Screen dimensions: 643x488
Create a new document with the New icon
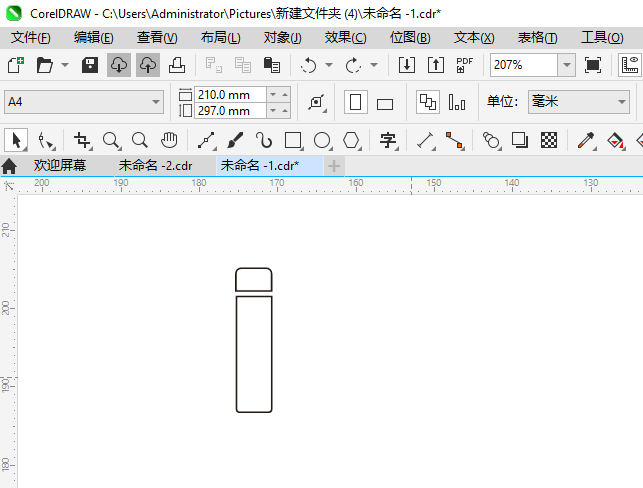click(16, 65)
